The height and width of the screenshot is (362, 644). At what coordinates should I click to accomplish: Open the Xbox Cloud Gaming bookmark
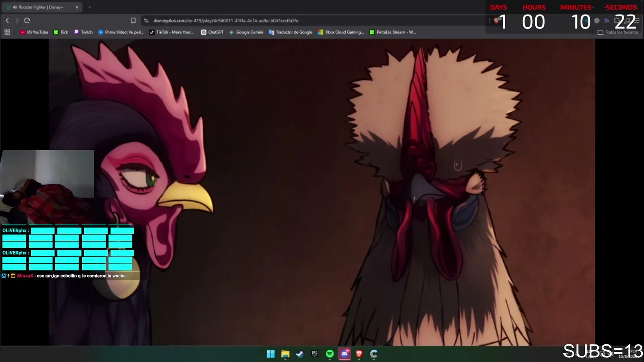[341, 32]
